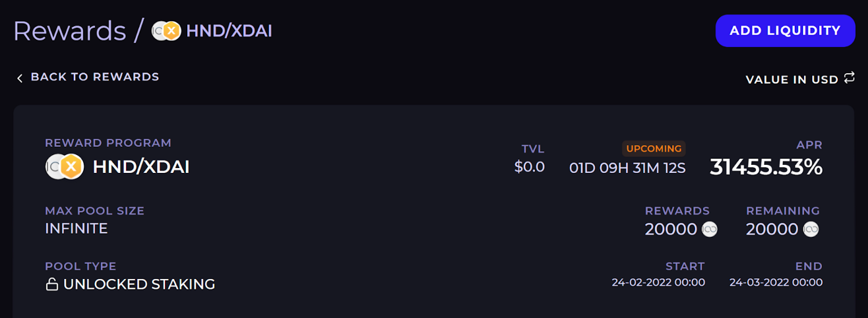Image resolution: width=868 pixels, height=318 pixels.
Task: Click the Infinite max pool size value
Action: point(76,228)
